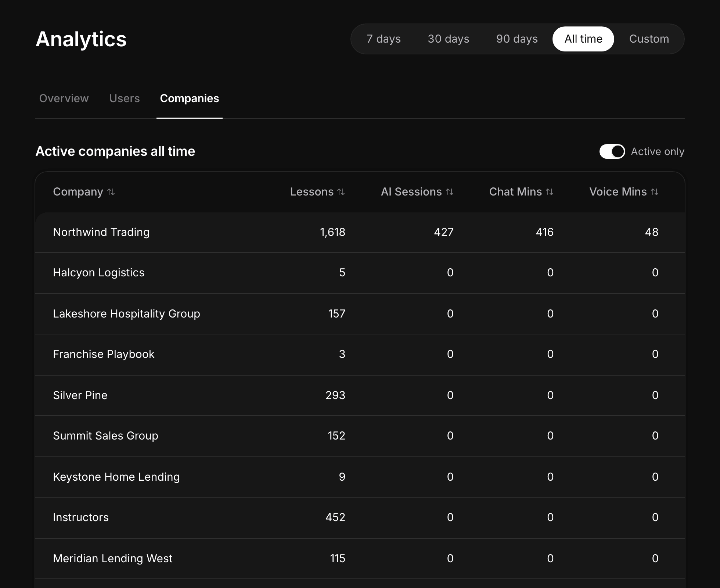The height and width of the screenshot is (588, 720).
Task: Click the Lessons column sort arrows
Action: tap(341, 192)
